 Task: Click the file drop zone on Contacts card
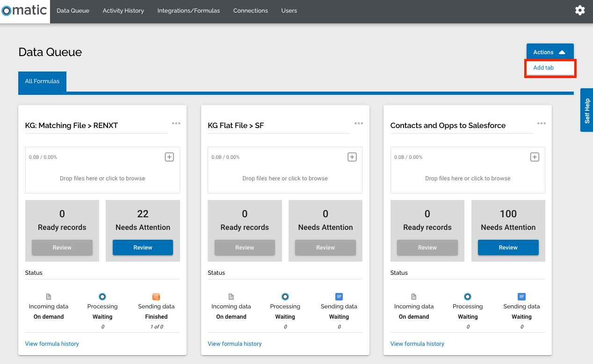point(467,178)
